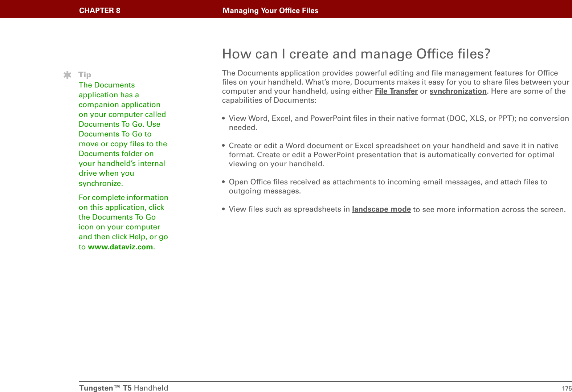This screenshot has width=572, height=392.
Task: Click the Tip asterisk icon
Action: (x=68, y=75)
